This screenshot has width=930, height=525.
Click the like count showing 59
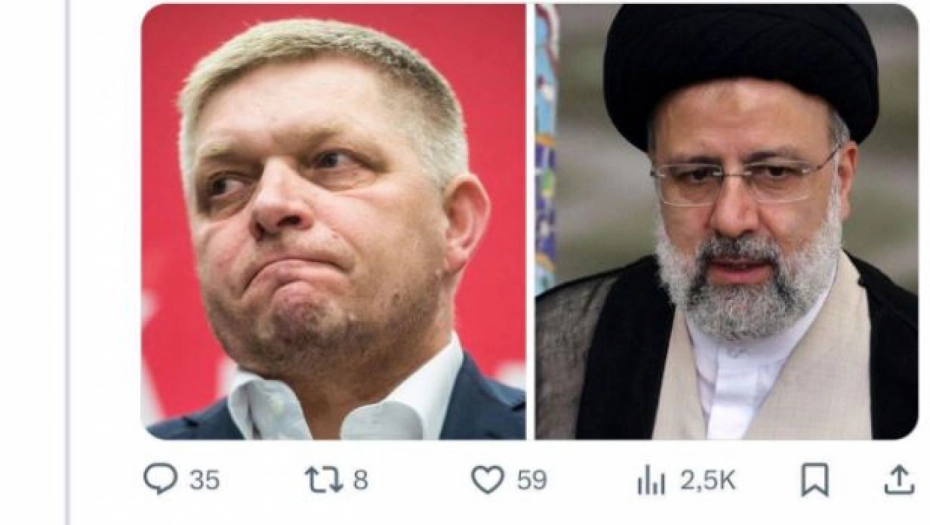(x=532, y=480)
